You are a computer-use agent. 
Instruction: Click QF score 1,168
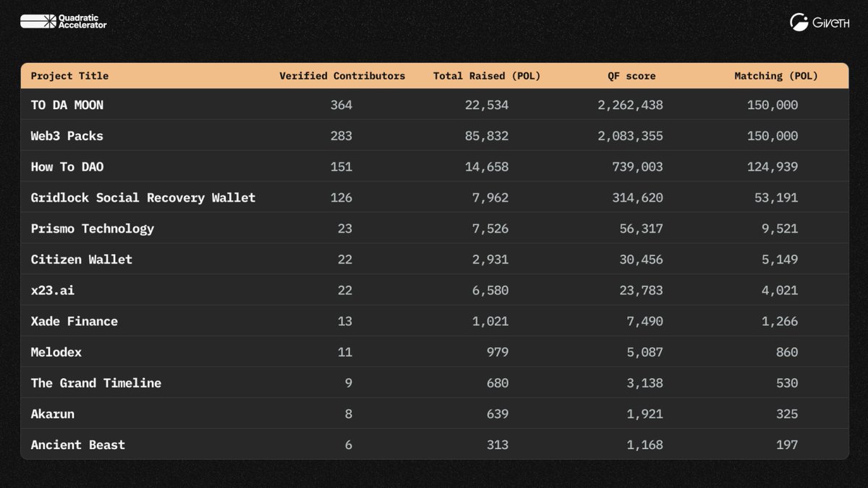coord(644,445)
